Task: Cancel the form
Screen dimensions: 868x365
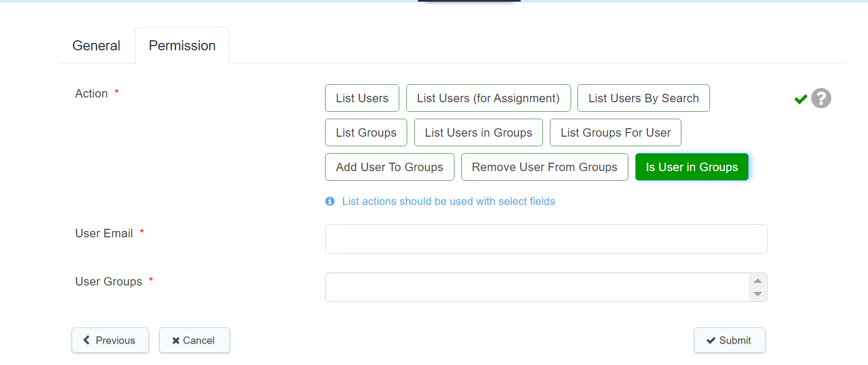Action: tap(194, 340)
